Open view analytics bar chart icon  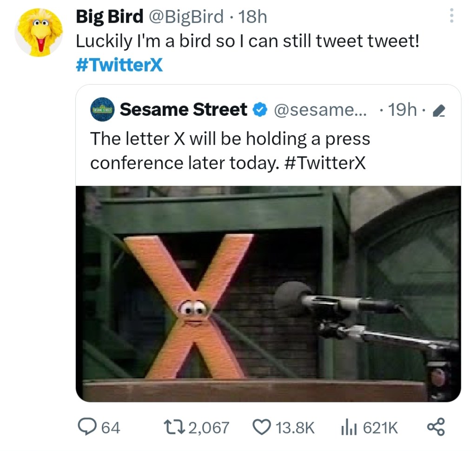click(349, 427)
